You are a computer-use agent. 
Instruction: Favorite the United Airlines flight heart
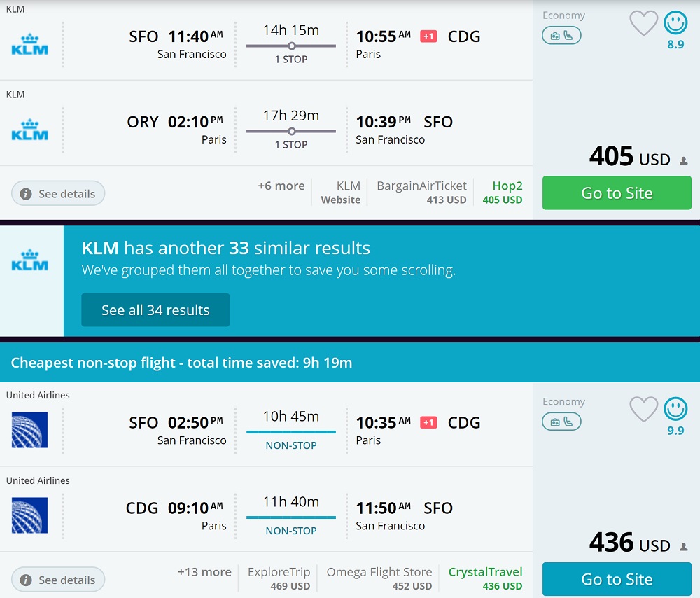tap(643, 409)
